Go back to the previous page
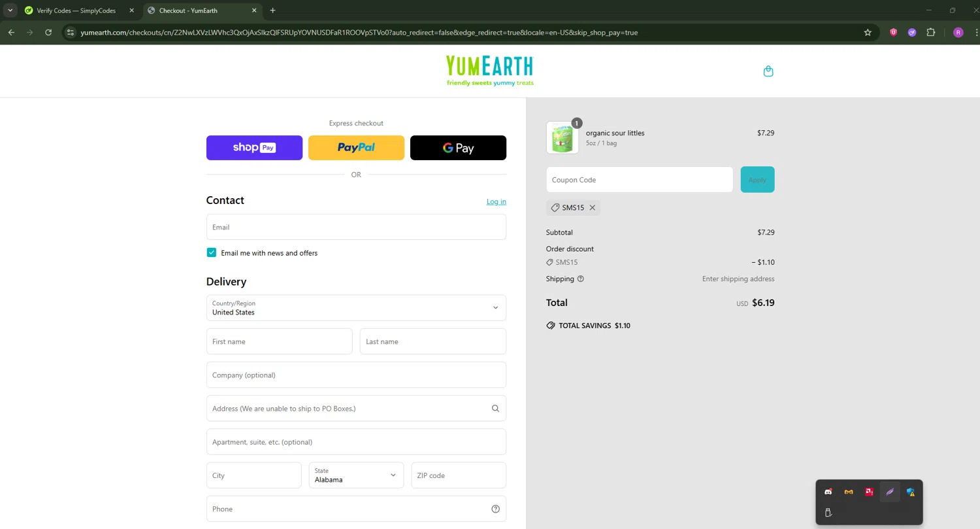 11,32
